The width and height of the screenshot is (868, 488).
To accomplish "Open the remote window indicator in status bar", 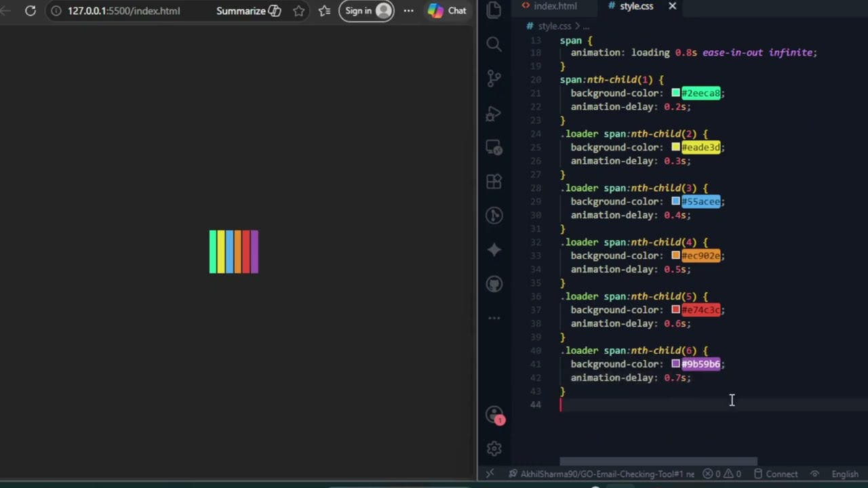I will tap(490, 474).
